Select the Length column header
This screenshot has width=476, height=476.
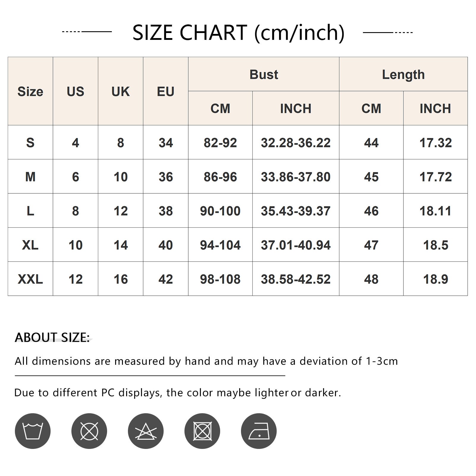tap(403, 74)
